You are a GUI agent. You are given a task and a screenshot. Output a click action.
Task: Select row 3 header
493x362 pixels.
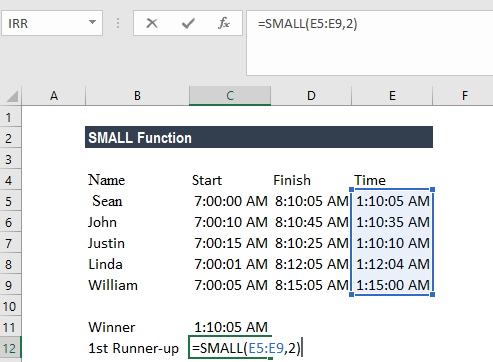coord(11,159)
